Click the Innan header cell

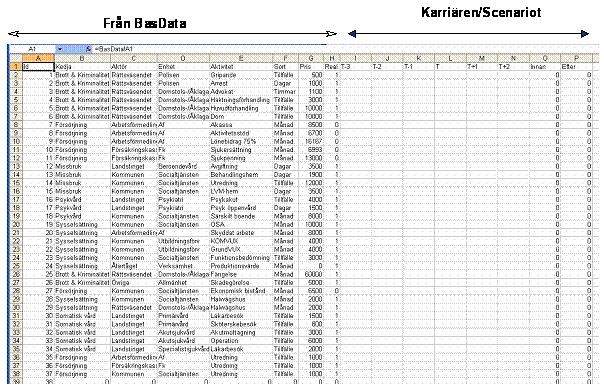pyautogui.click(x=545, y=67)
